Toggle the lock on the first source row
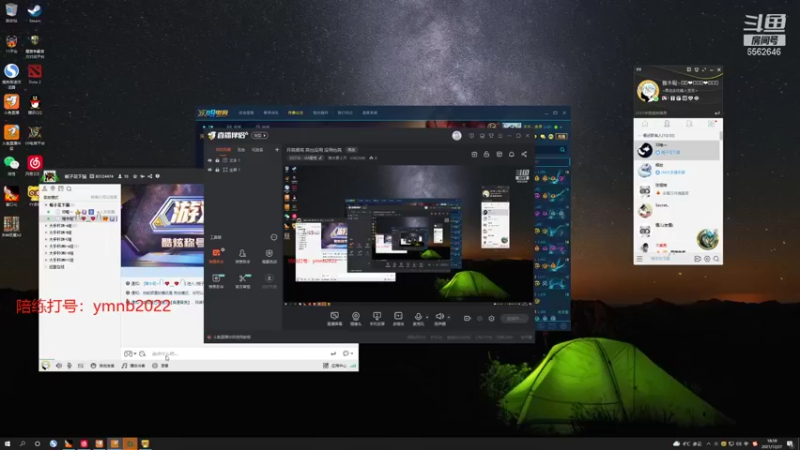The width and height of the screenshot is (800, 450). [217, 160]
